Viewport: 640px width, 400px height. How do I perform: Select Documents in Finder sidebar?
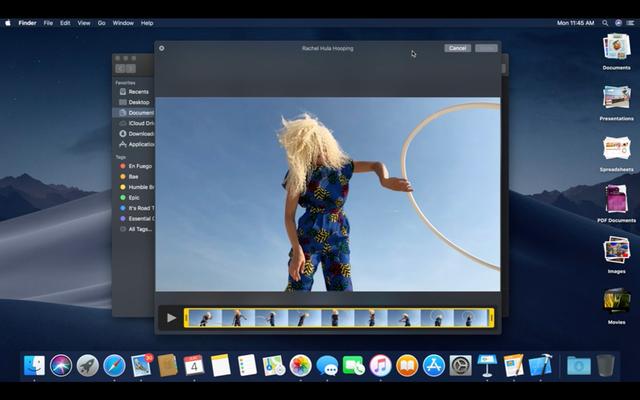(134, 113)
